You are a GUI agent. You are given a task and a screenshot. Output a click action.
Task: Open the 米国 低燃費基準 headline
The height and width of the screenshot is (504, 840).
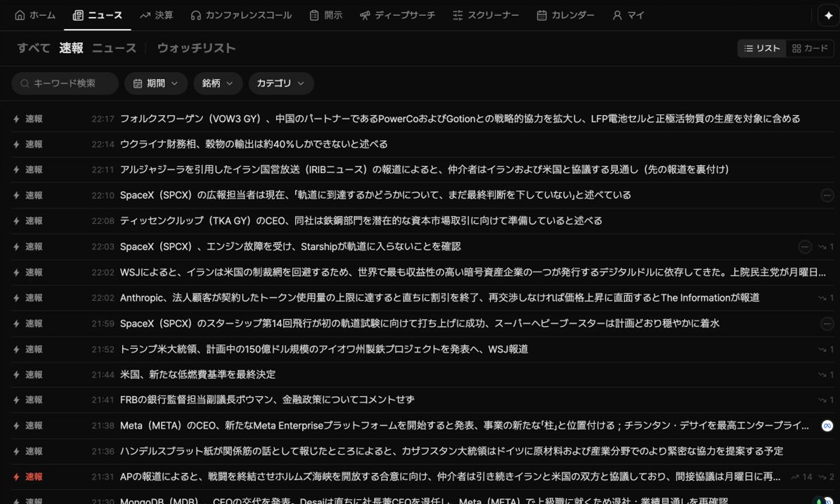(198, 375)
